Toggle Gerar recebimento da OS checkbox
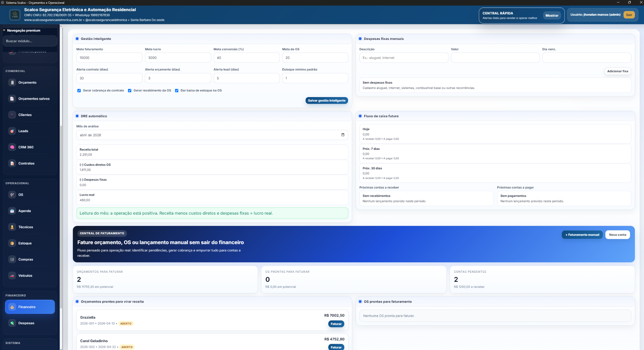Image resolution: width=644 pixels, height=350 pixels. [x=130, y=90]
